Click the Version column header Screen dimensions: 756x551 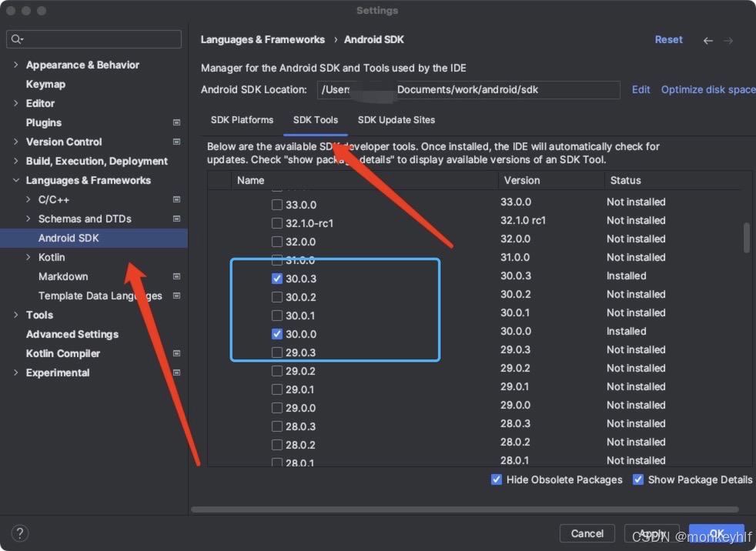(551, 180)
